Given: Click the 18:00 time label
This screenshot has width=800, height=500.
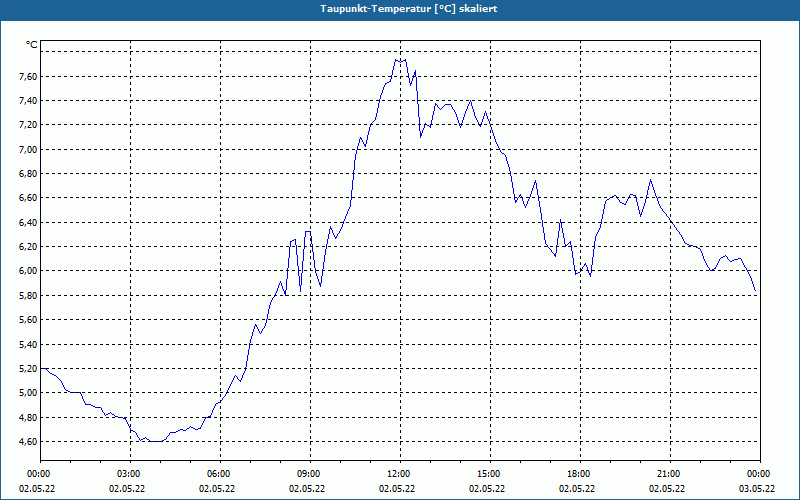Looking at the screenshot, I should 581,474.
